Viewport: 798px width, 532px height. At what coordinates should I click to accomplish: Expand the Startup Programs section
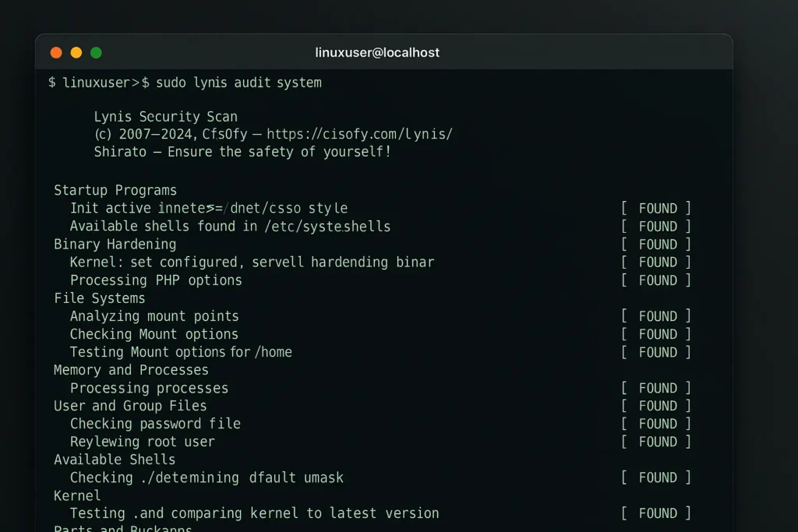coord(115,190)
